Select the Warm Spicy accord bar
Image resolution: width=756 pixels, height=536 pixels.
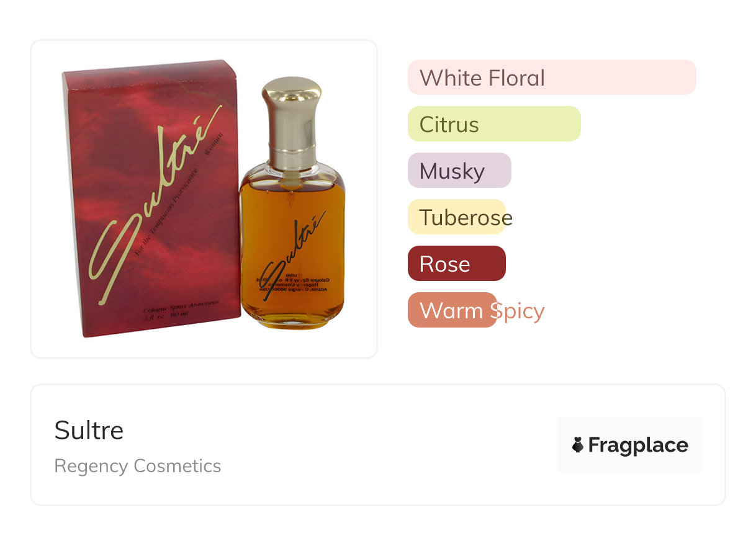point(452,310)
